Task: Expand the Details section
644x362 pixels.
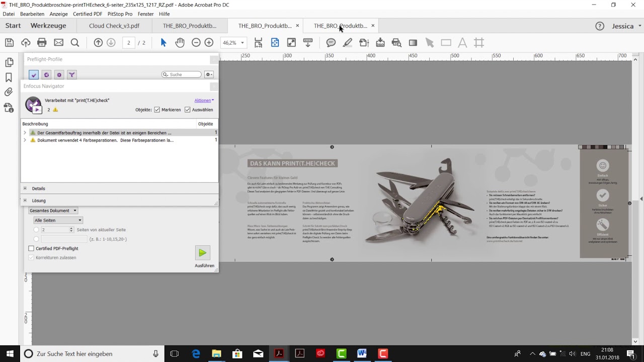Action: (25, 189)
